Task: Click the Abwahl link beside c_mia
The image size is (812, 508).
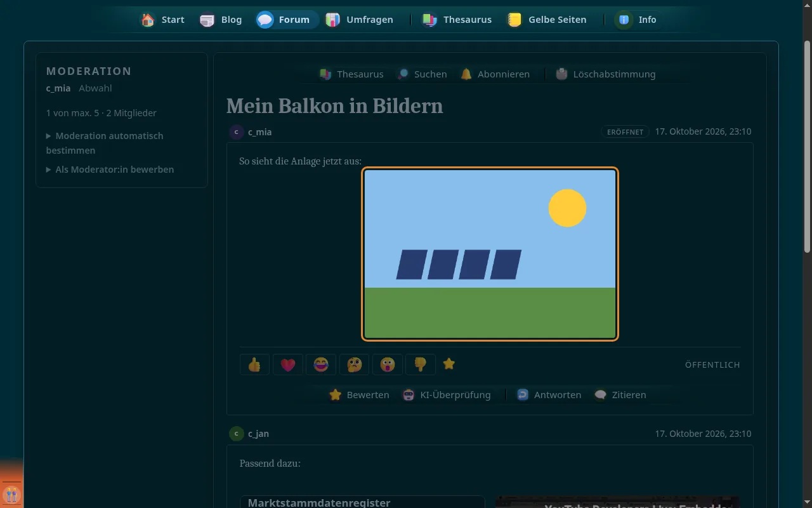Action: tap(95, 88)
